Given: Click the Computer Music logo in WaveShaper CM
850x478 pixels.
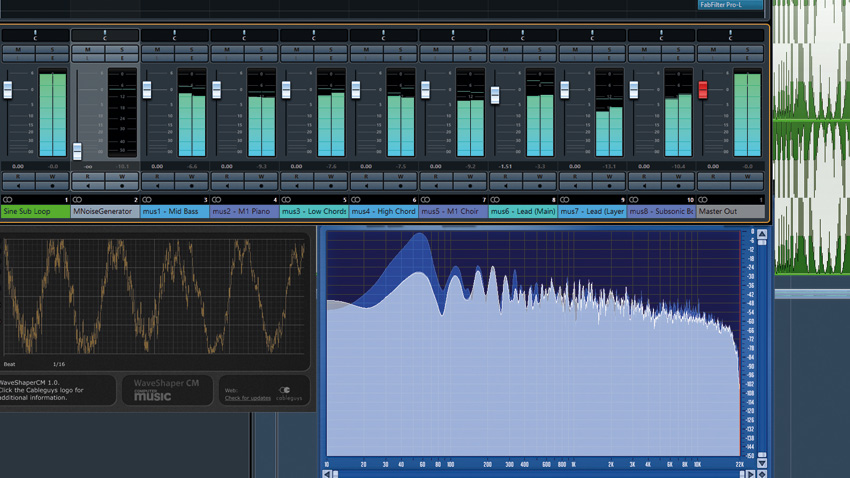Looking at the screenshot, I should (152, 395).
